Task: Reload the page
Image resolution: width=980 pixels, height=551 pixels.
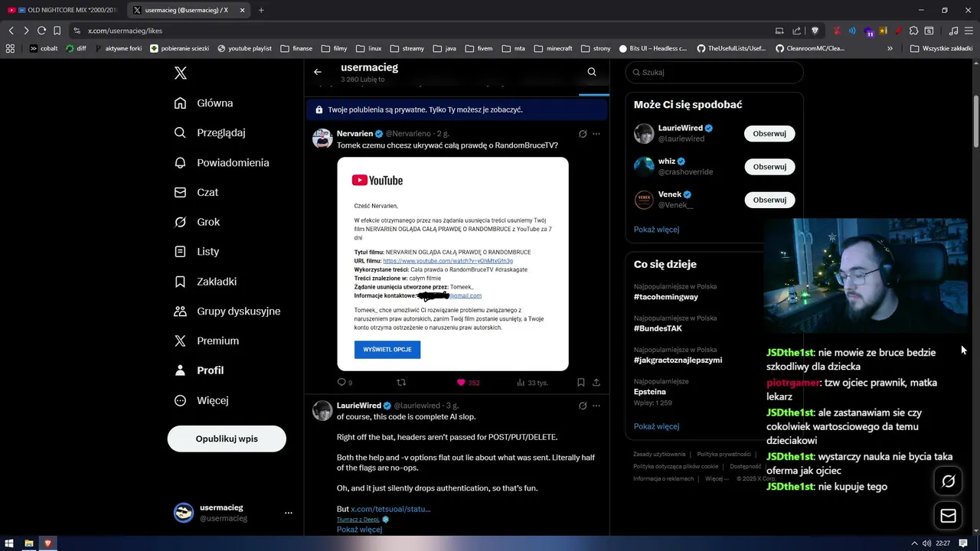Action: point(41,31)
